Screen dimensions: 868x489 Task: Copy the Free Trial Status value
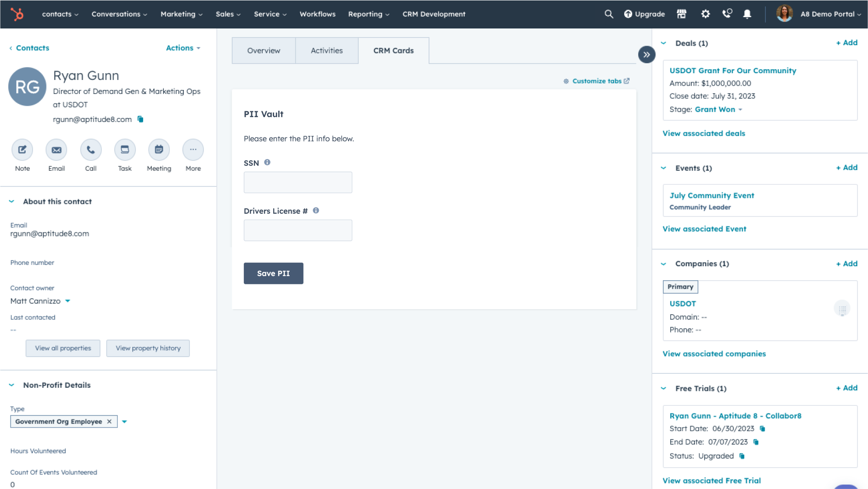coord(742,456)
